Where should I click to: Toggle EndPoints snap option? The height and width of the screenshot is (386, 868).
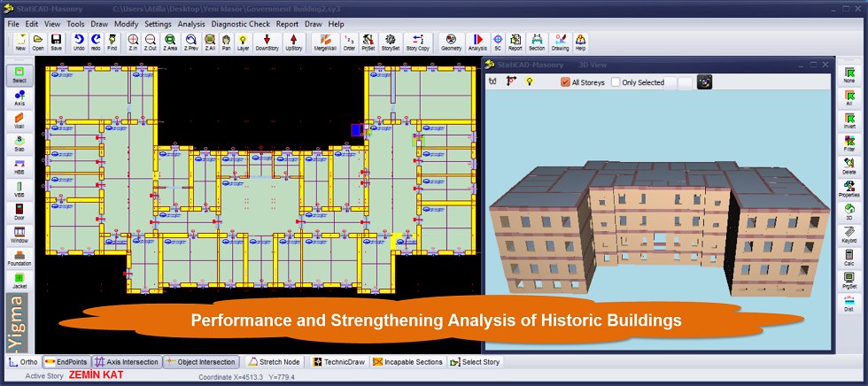point(66,362)
